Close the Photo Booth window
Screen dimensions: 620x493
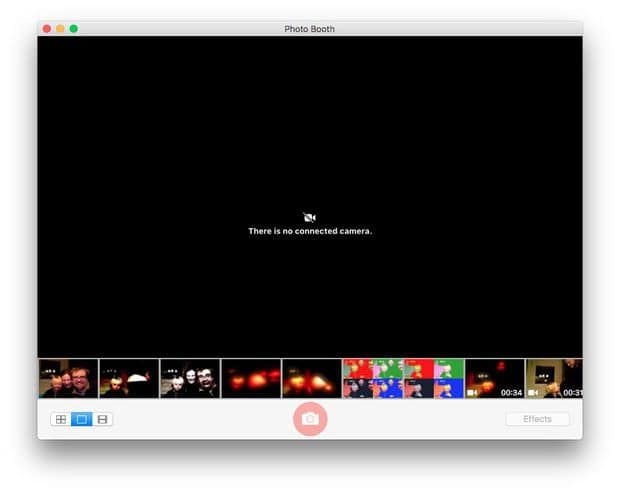click(x=47, y=29)
